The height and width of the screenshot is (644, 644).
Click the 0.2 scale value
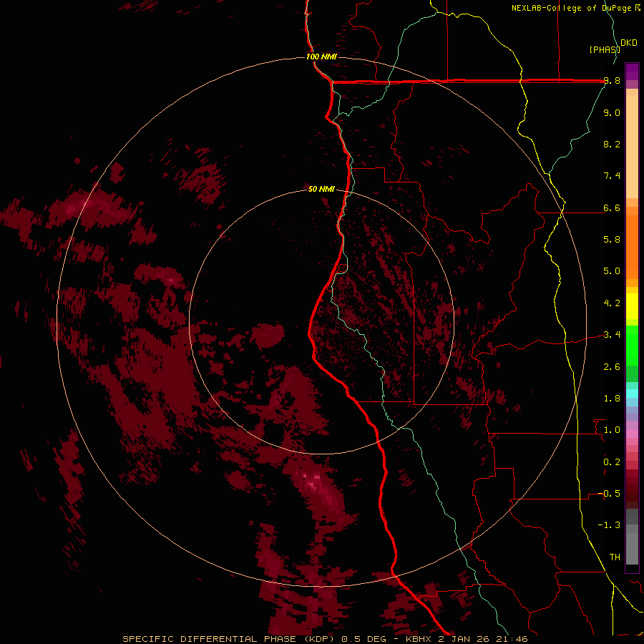[x=612, y=462]
